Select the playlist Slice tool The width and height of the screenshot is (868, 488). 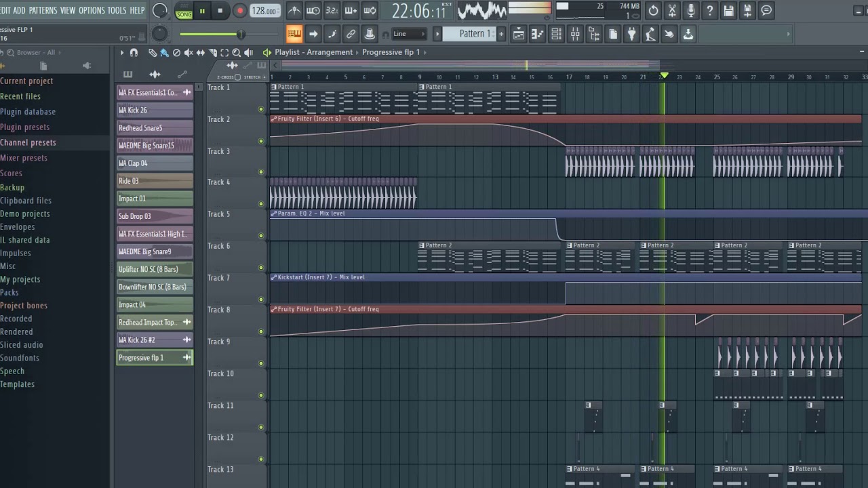click(x=212, y=52)
